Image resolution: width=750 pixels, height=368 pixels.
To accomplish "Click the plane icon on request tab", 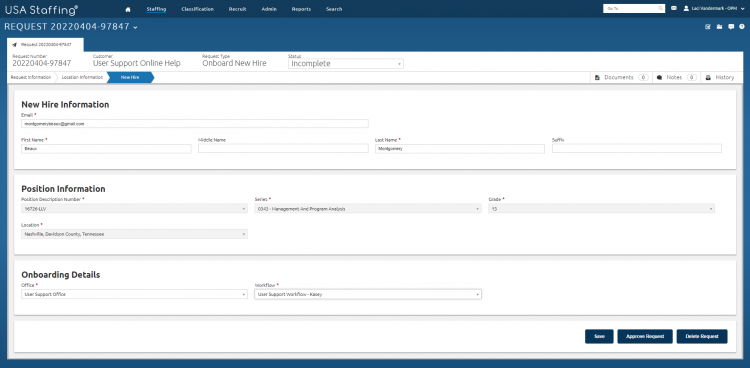I will pos(14,45).
